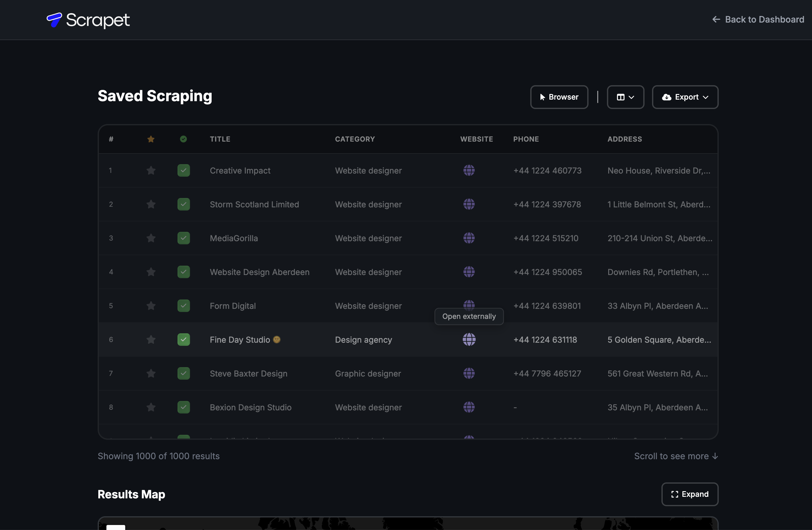Select the Creative Impact title
Screen dimensions: 812x530
240,170
